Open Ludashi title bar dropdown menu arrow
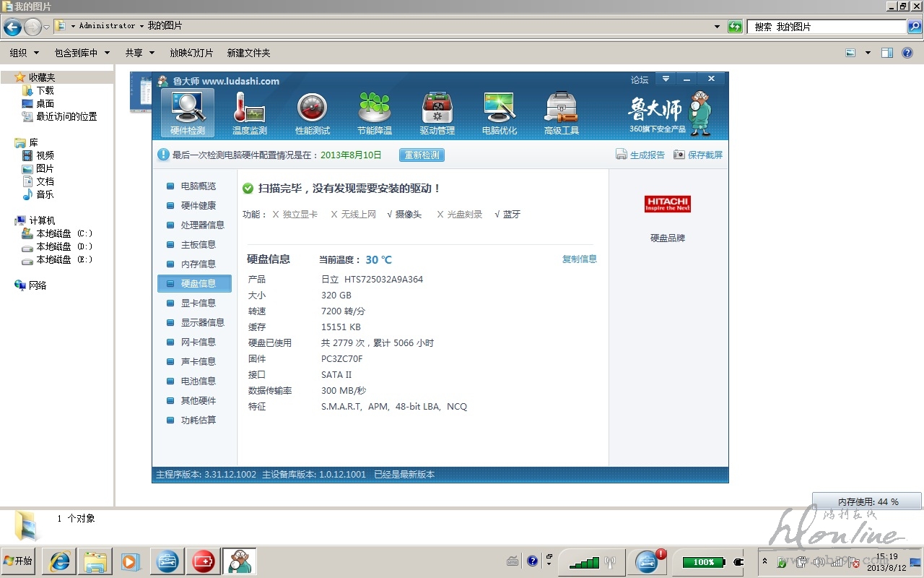The width and height of the screenshot is (924, 578). [x=666, y=79]
